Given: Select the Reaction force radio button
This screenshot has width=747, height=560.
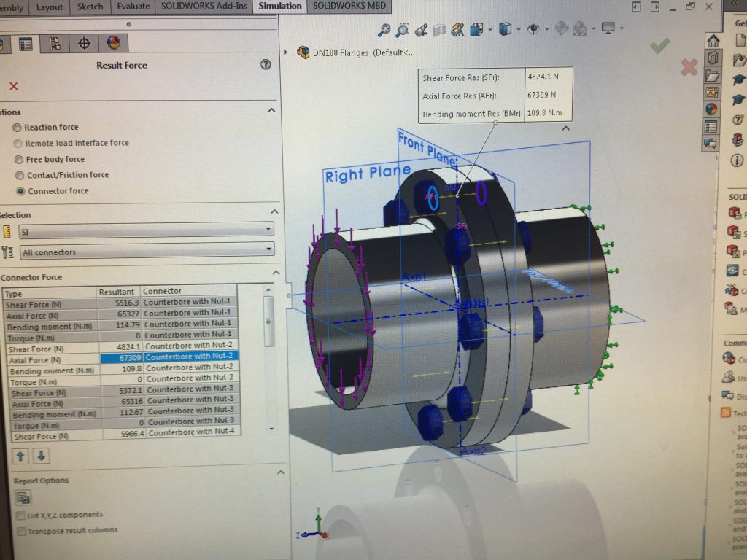Looking at the screenshot, I should click(x=17, y=128).
